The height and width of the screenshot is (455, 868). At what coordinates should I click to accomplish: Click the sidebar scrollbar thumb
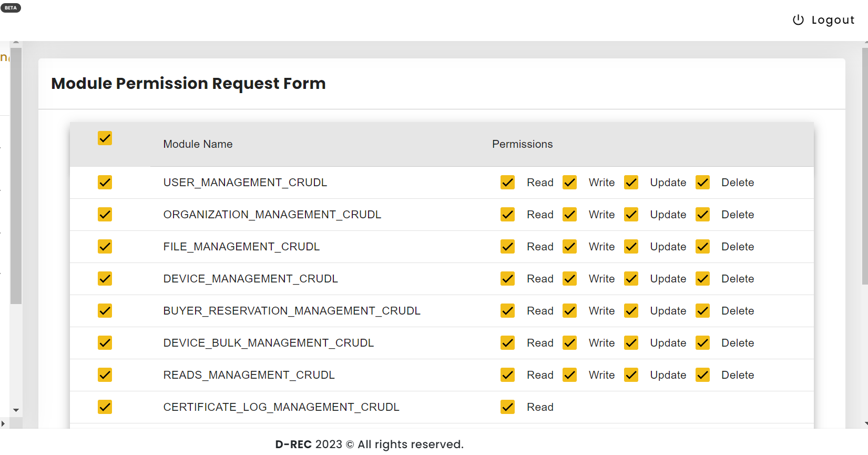pos(16,176)
